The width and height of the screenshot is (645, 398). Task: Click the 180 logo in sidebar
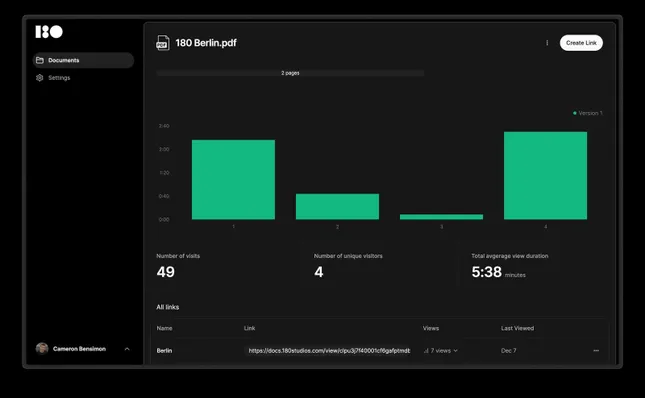point(49,32)
